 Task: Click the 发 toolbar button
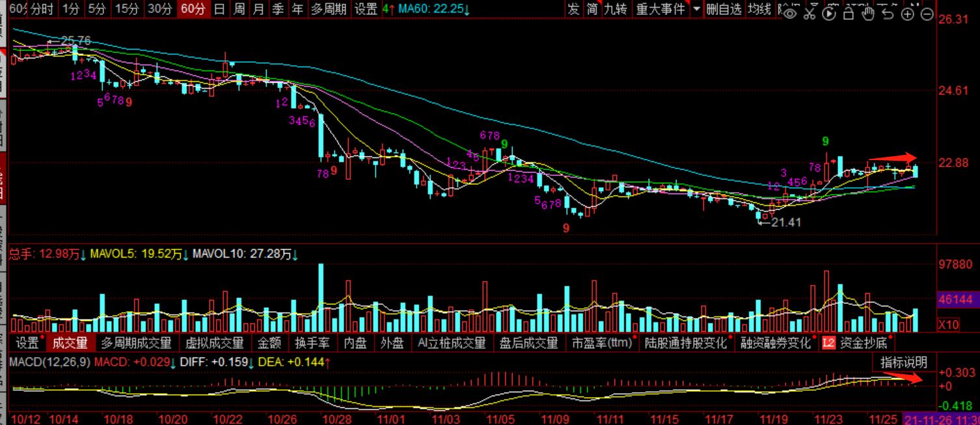coord(573,9)
